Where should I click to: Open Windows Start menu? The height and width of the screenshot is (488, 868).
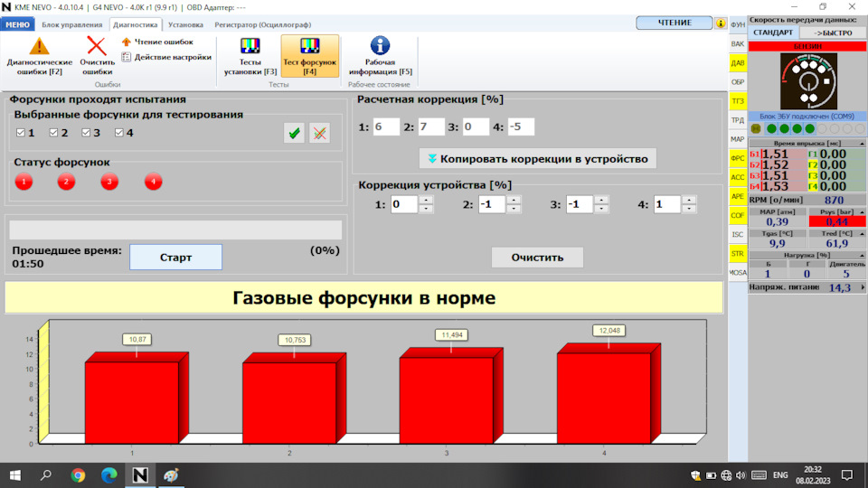(x=15, y=475)
